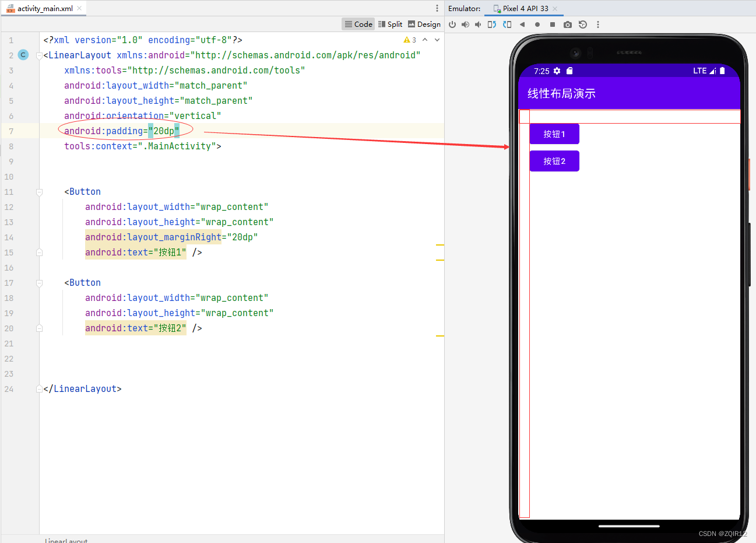Screen dimensions: 756x543
Task: Click the LTE signal indicator in emulator
Action: point(704,71)
